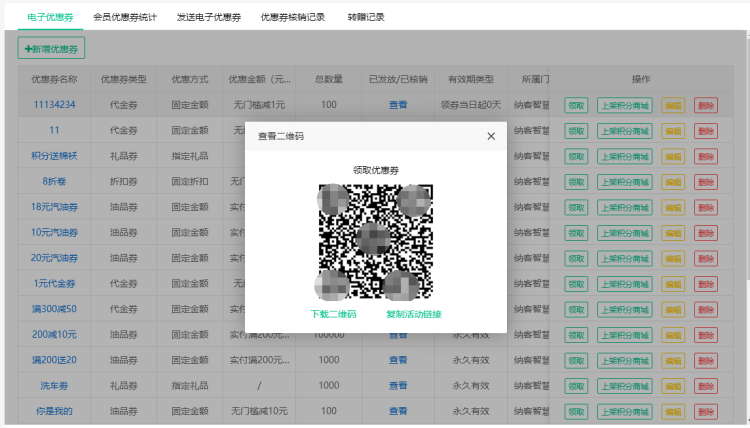The image size is (750, 428).
Task: Click 删除 for 满200送20 row
Action: click(706, 361)
